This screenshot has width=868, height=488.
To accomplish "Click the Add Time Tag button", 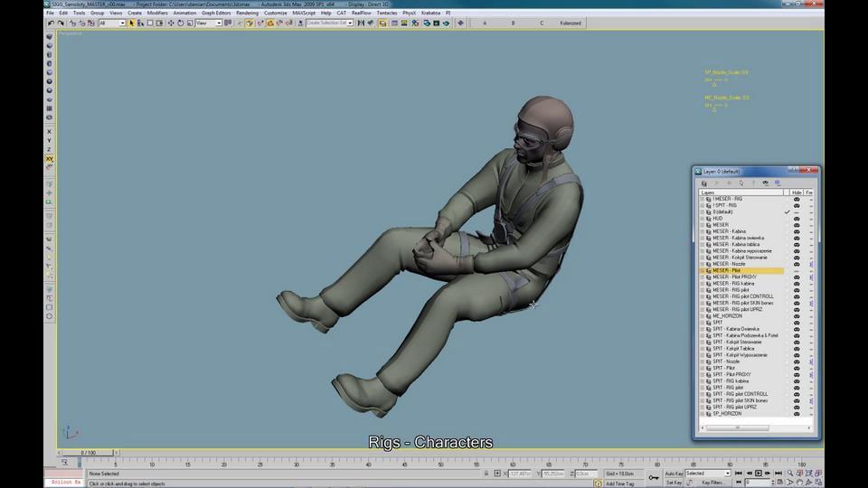I will [x=619, y=483].
